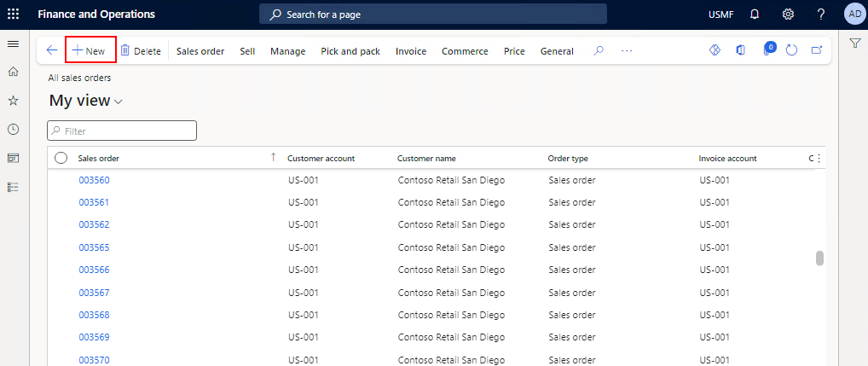Open sales order 003560
Screen dimensions: 868x366
pos(94,180)
